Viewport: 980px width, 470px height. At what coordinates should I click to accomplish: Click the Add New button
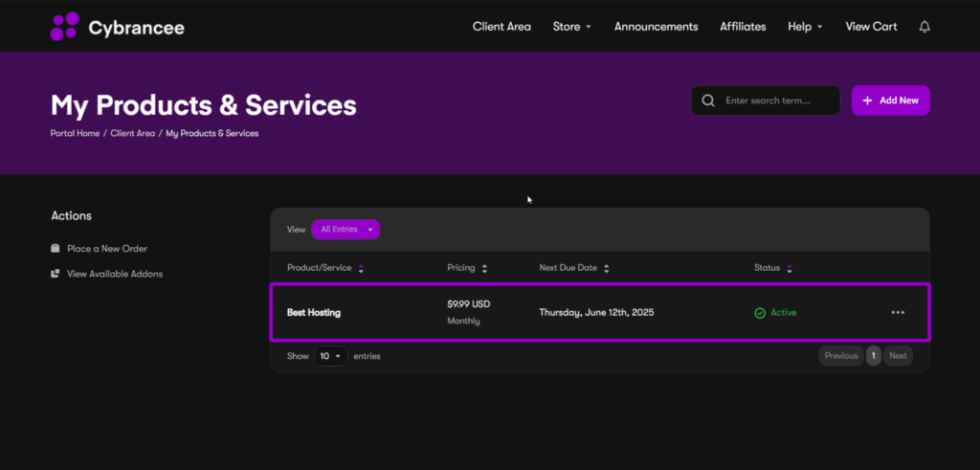[891, 101]
